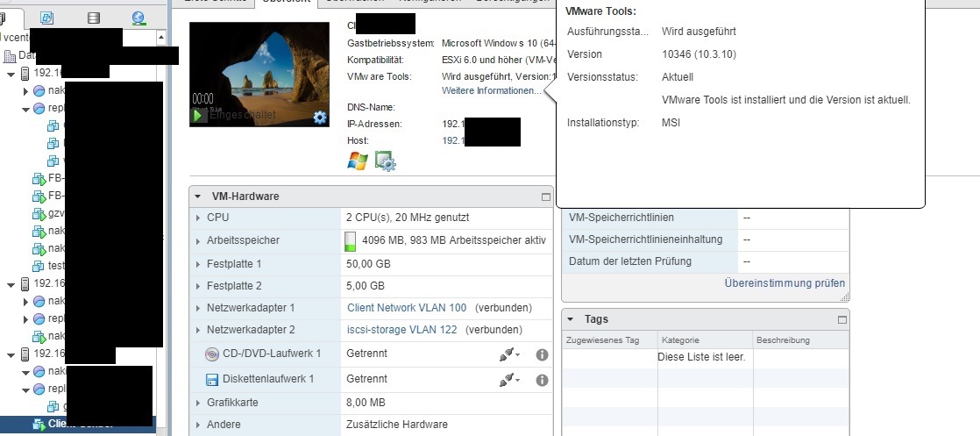Click the Windows guest OS logo icon

[357, 161]
